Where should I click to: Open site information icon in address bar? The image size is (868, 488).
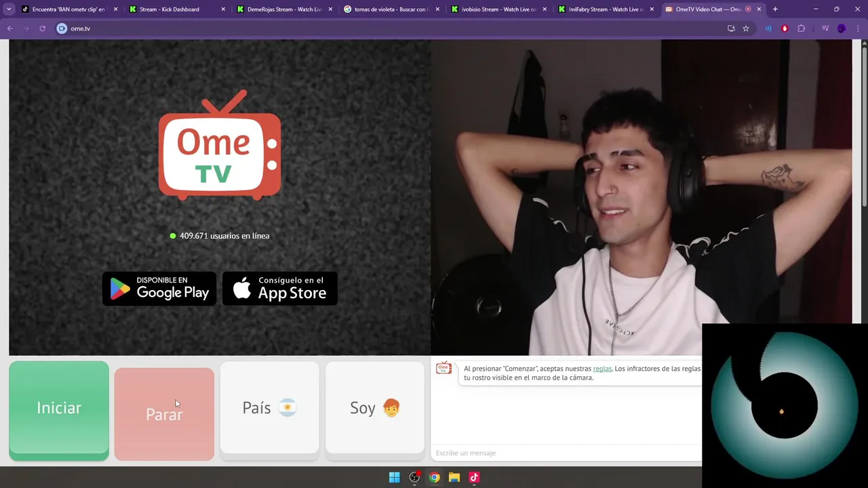tap(62, 28)
